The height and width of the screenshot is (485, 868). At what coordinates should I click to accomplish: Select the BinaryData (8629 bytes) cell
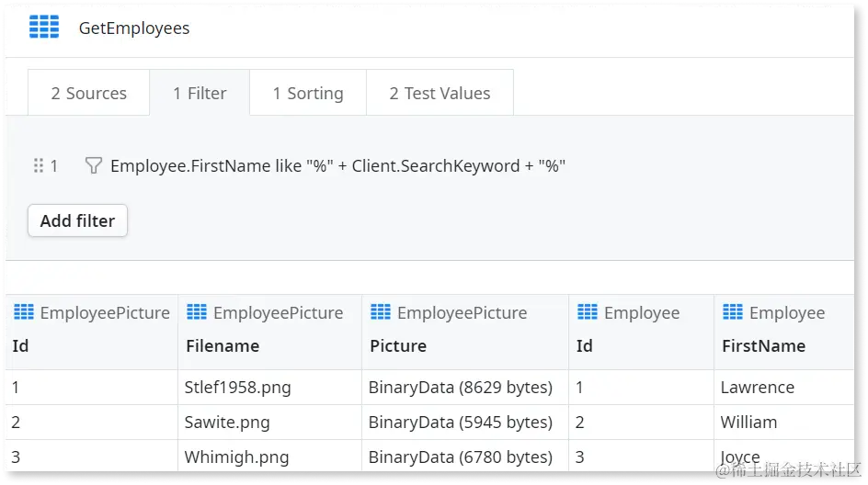465,387
